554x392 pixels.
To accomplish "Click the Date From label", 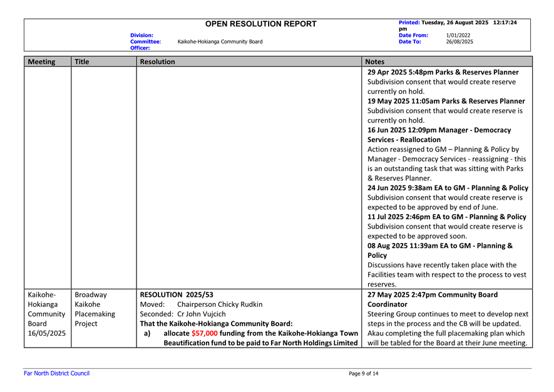I will tap(413, 35).
